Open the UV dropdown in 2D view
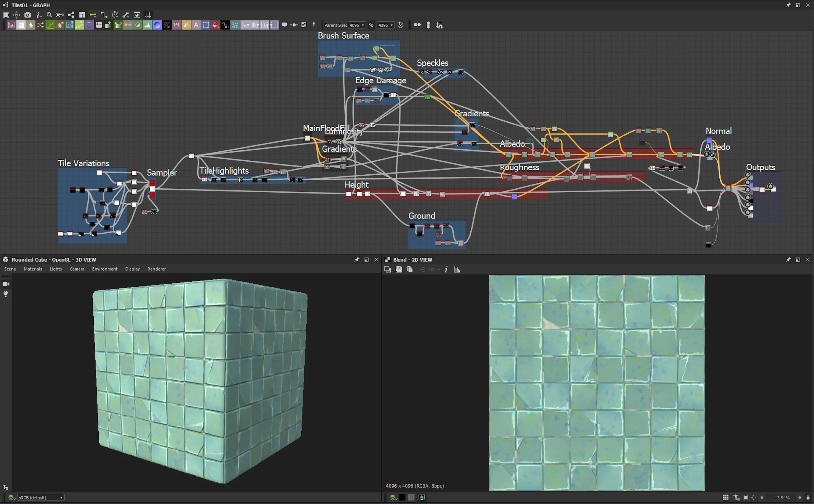Screen dimensions: 814x504 tap(434, 269)
